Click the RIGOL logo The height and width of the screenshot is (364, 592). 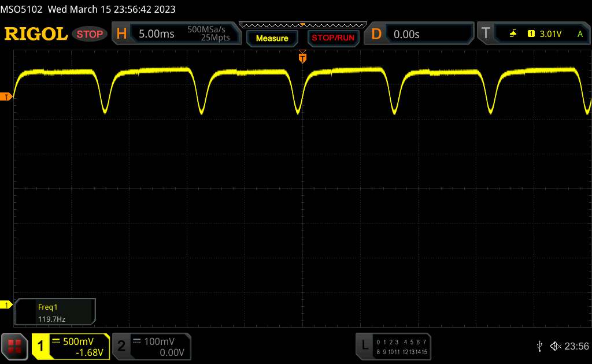[x=36, y=34]
